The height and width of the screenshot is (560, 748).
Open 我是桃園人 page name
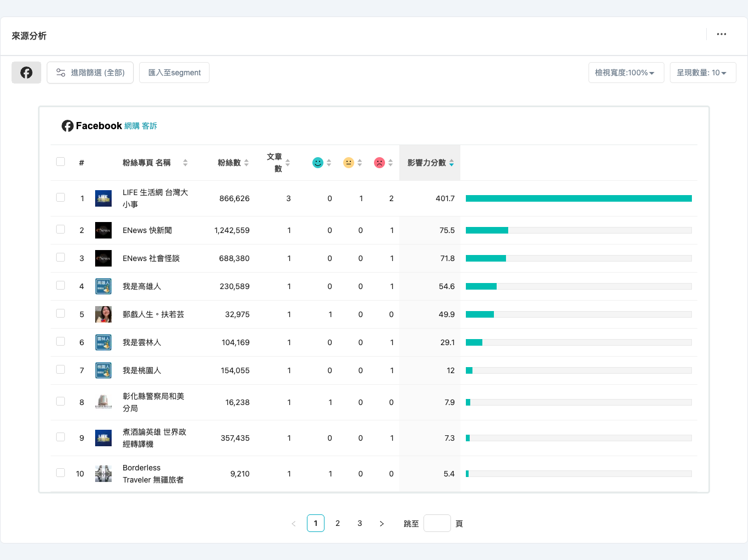click(x=142, y=370)
